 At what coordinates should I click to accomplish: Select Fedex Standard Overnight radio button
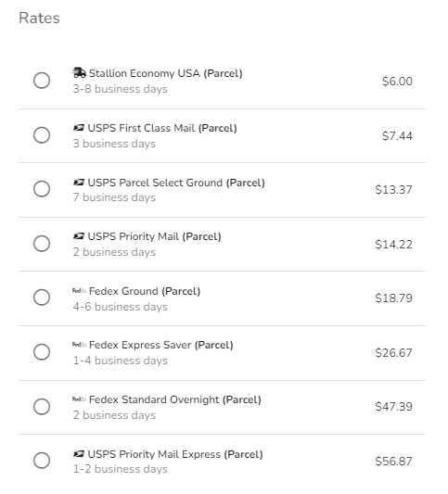(42, 407)
